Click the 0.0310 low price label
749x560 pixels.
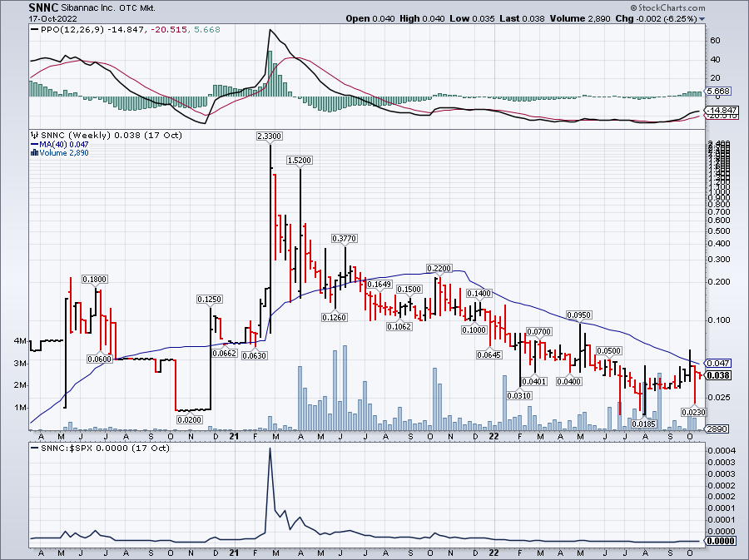pyautogui.click(x=519, y=396)
